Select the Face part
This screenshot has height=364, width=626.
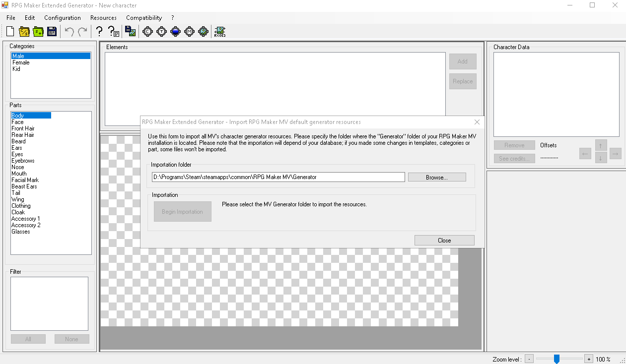[x=17, y=122]
